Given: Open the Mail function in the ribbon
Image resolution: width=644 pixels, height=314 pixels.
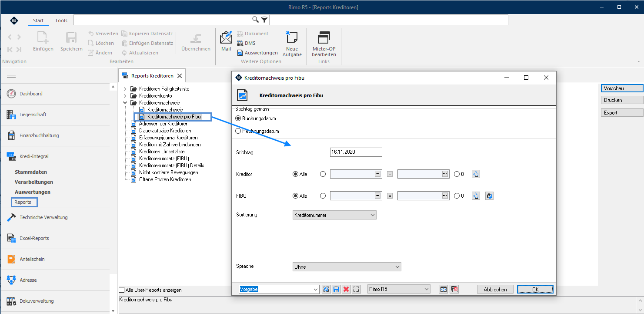Looking at the screenshot, I should [x=226, y=41].
